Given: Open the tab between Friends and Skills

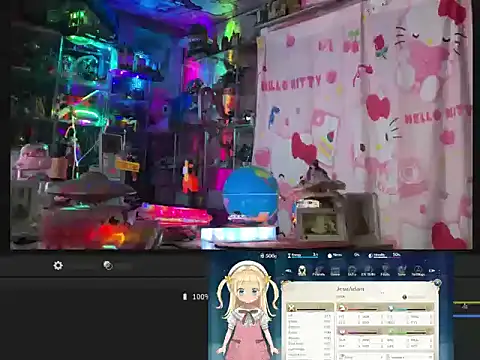Looking at the screenshot, I should 335,271.
